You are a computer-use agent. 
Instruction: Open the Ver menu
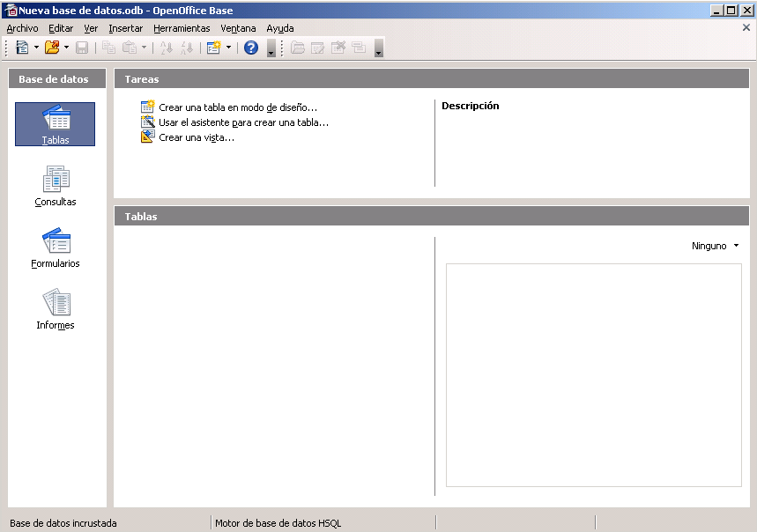click(x=91, y=28)
